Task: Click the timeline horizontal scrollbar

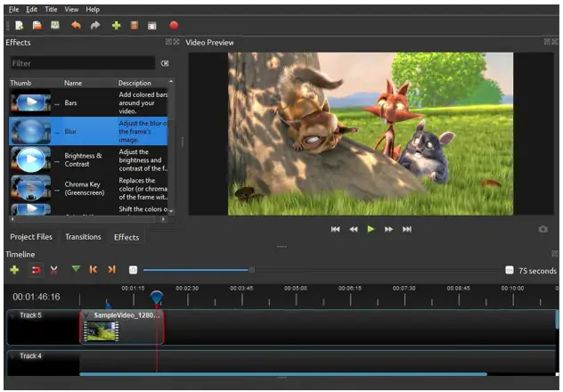Action: click(283, 374)
